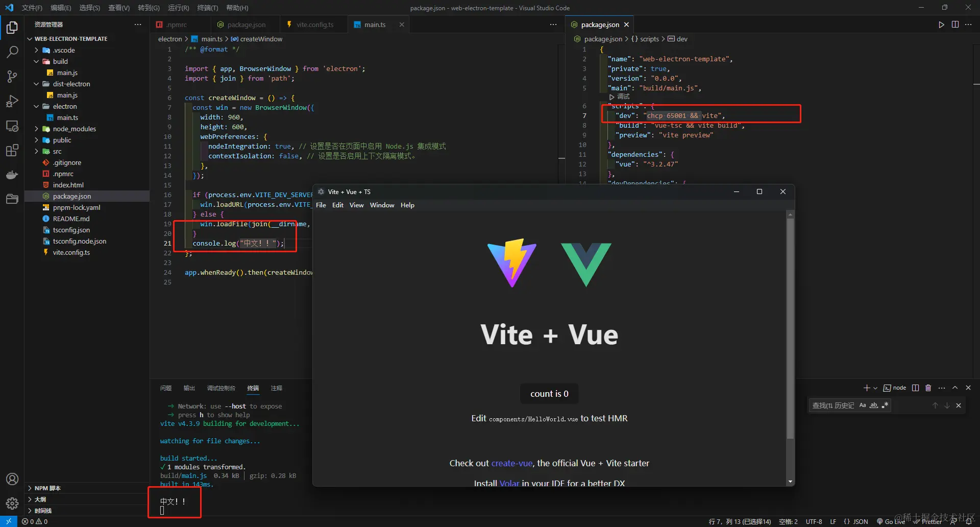Open the Project Manager folder icon
980x527 pixels.
[x=12, y=199]
